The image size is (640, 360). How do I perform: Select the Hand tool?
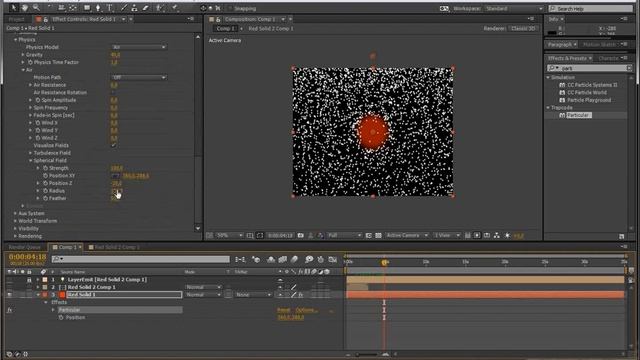click(25, 8)
